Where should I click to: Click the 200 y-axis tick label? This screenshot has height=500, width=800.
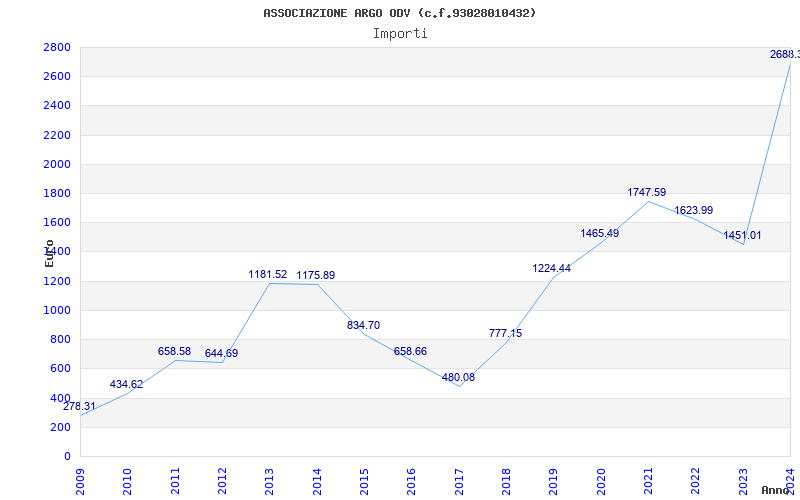(61, 428)
